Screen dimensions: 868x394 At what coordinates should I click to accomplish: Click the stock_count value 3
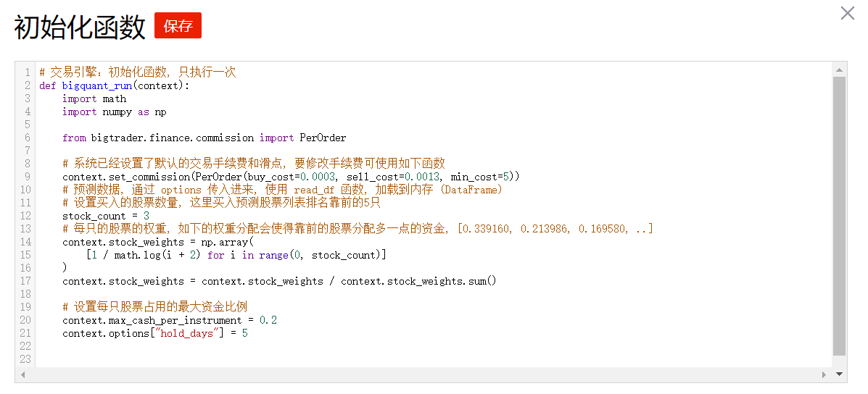(146, 216)
